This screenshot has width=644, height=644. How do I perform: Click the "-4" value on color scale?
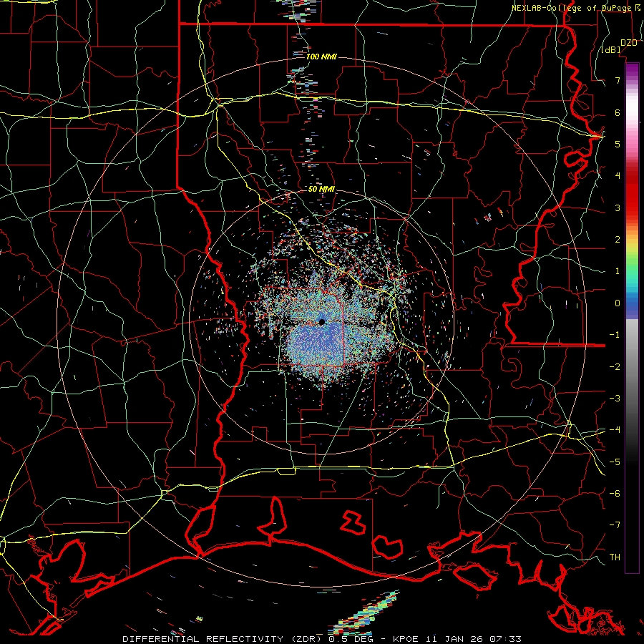pyautogui.click(x=615, y=430)
